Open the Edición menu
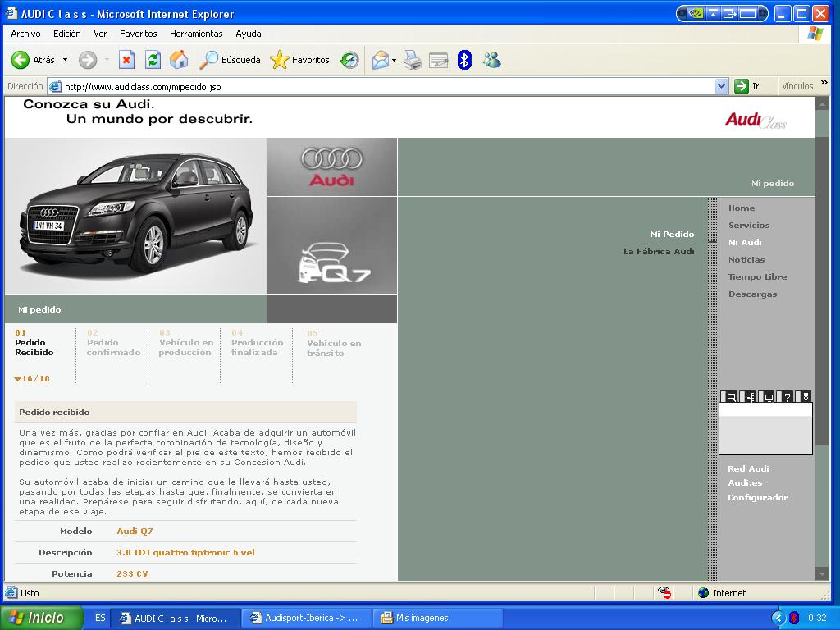 pos(67,34)
